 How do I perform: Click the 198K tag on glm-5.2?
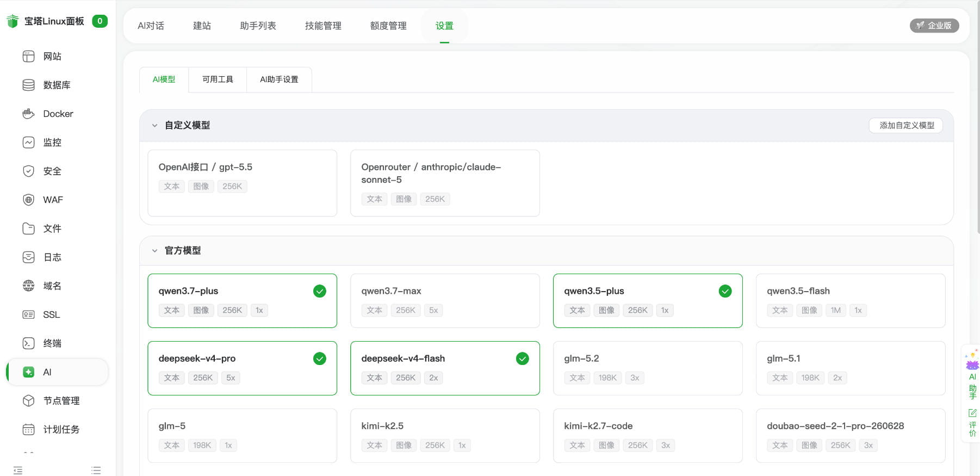[x=607, y=378]
